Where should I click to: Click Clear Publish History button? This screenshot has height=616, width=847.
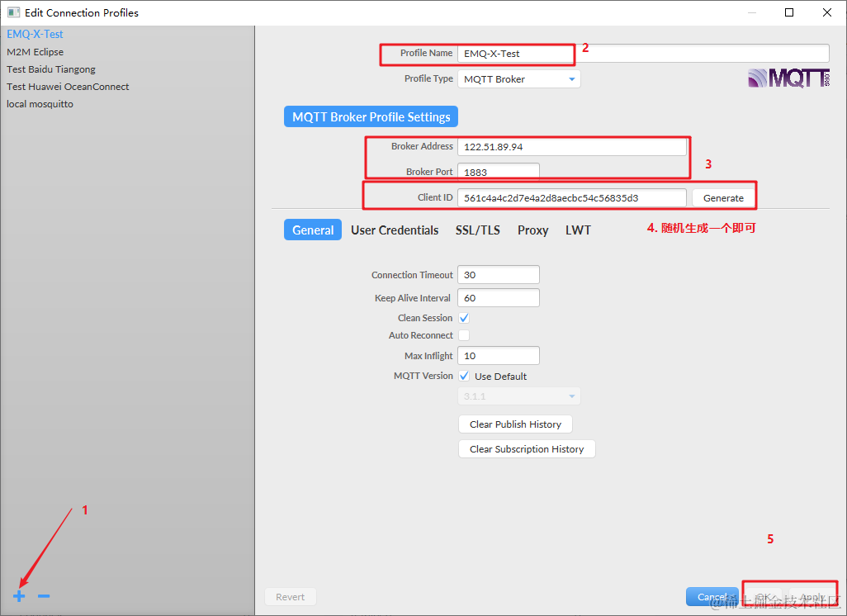coord(515,424)
